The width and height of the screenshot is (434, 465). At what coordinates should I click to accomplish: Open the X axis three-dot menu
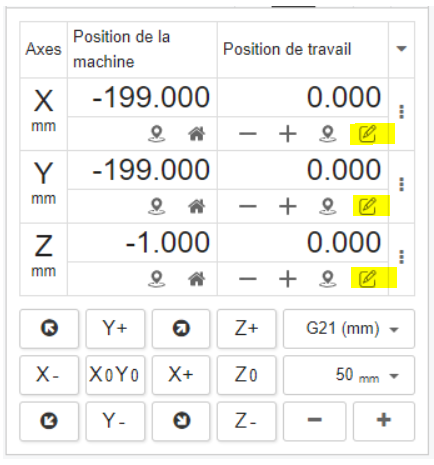coord(402,112)
